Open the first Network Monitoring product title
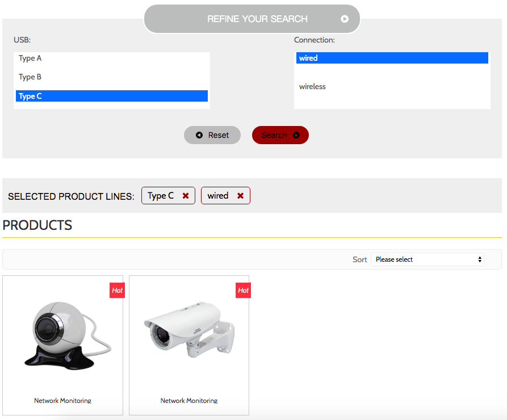This screenshot has width=507, height=420. [x=62, y=401]
